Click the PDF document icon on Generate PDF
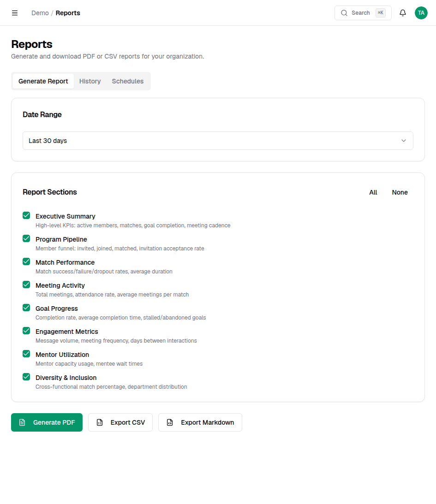436x504 pixels. (22, 422)
